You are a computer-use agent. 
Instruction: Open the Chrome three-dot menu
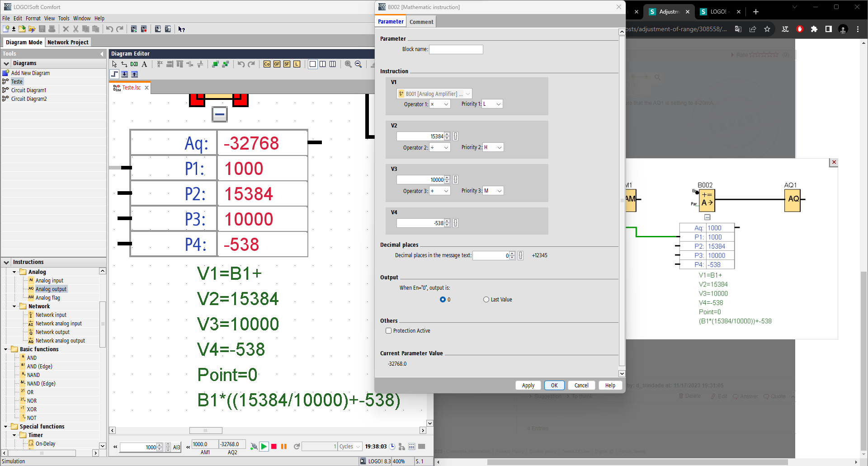[858, 29]
